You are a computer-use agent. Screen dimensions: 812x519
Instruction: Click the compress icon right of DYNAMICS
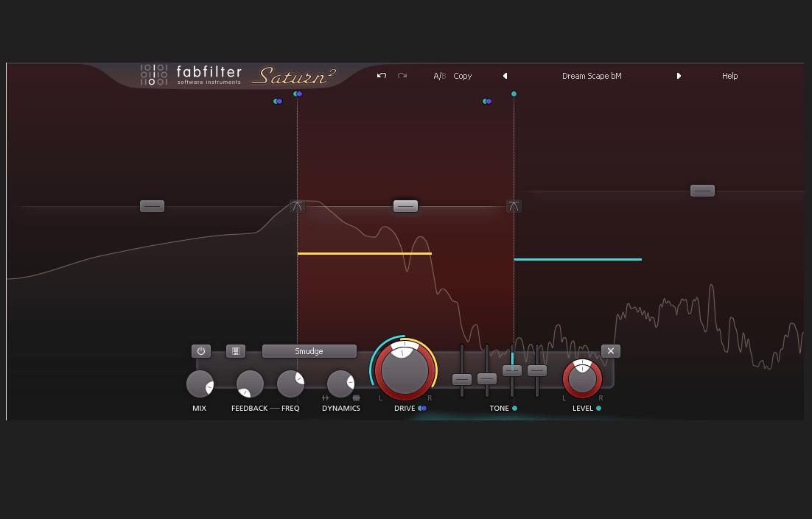pyautogui.click(x=357, y=398)
